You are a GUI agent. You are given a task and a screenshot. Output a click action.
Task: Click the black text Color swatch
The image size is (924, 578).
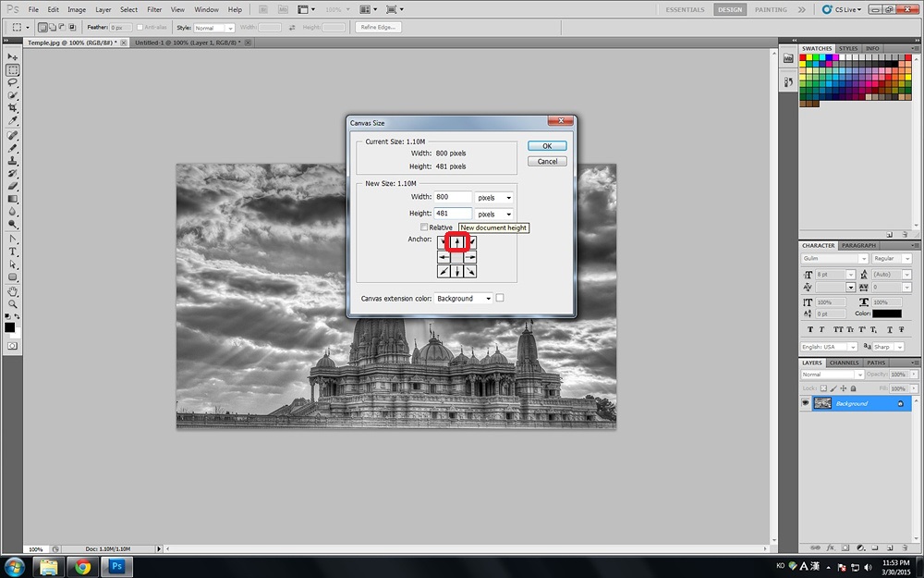pyautogui.click(x=886, y=314)
